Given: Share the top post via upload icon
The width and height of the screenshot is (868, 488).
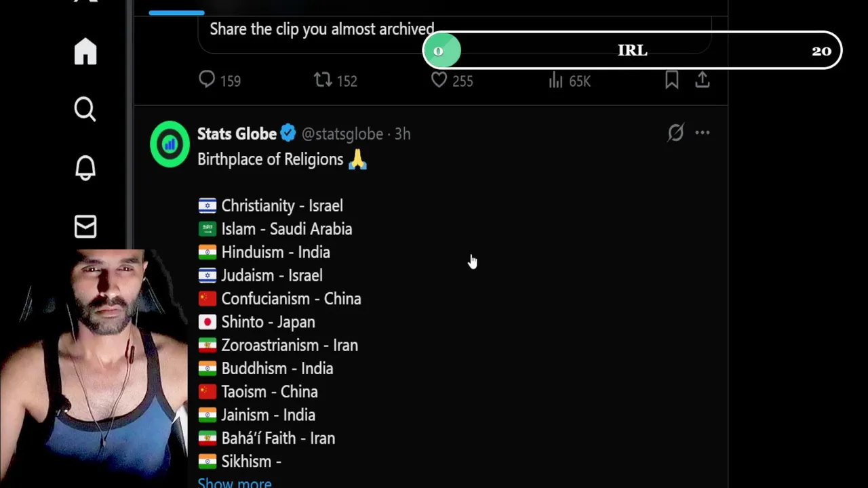Looking at the screenshot, I should tap(703, 80).
